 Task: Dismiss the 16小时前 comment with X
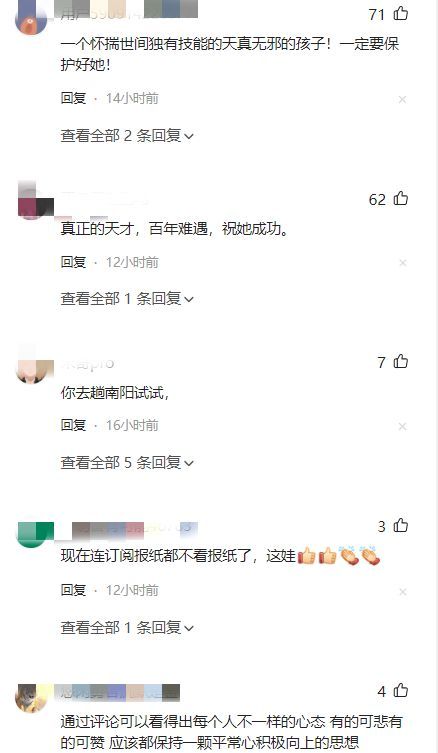click(402, 426)
